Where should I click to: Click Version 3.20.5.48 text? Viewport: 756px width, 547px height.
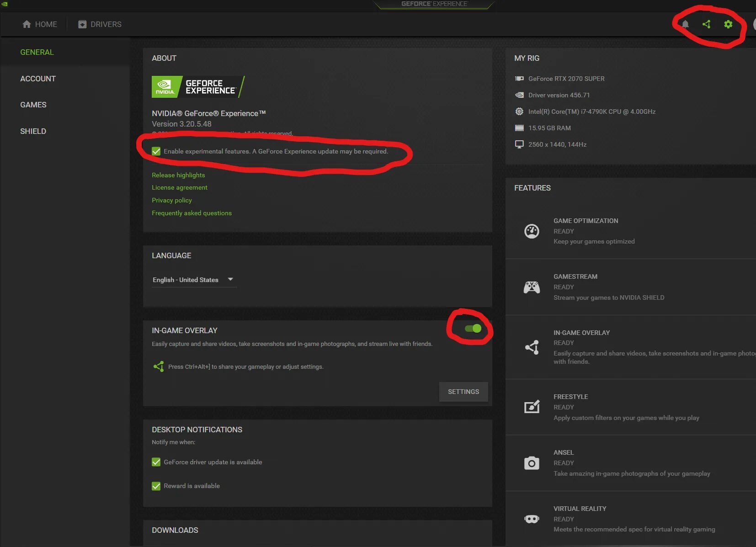coord(181,124)
